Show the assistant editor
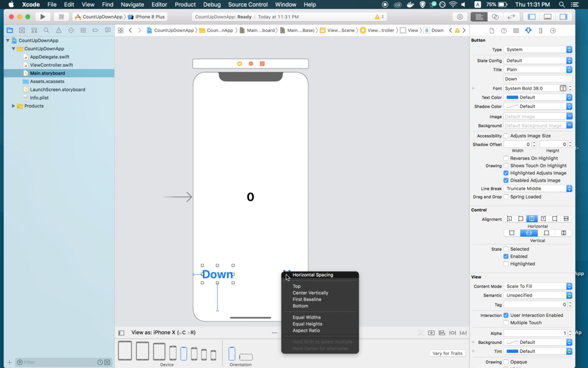588x368 pixels. [495, 17]
